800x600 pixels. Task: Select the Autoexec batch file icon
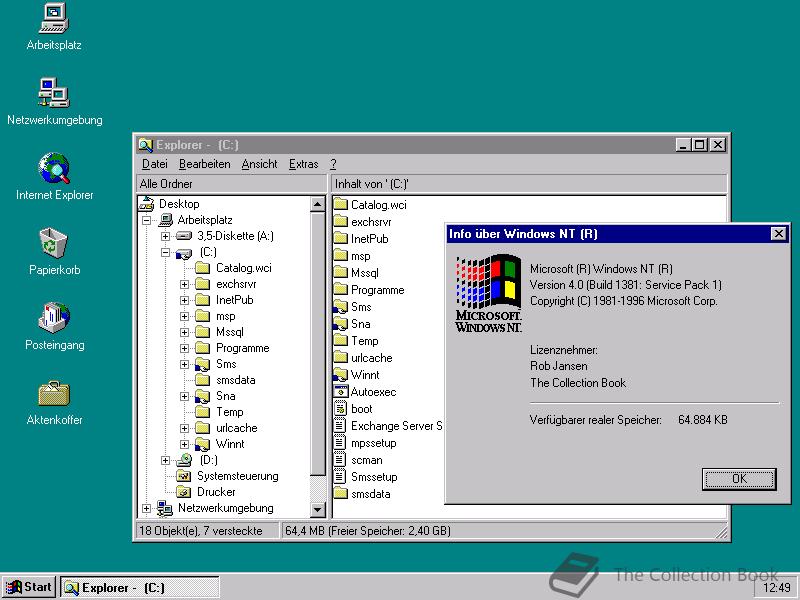coord(340,391)
